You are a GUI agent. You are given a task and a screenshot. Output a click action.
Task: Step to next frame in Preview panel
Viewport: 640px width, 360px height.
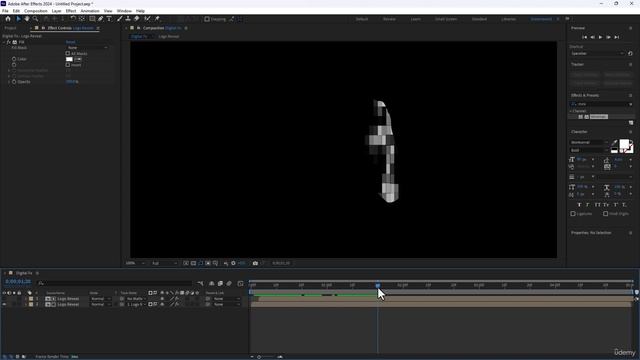609,37
